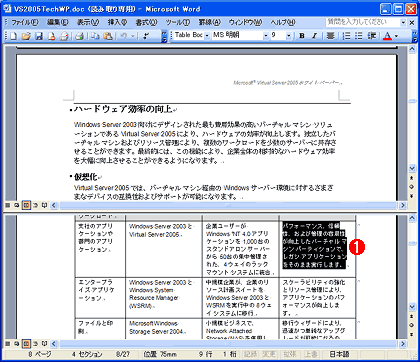This screenshot has height=362, width=420.
Task: Open the help question box dropdown arrow
Action: (x=403, y=22)
